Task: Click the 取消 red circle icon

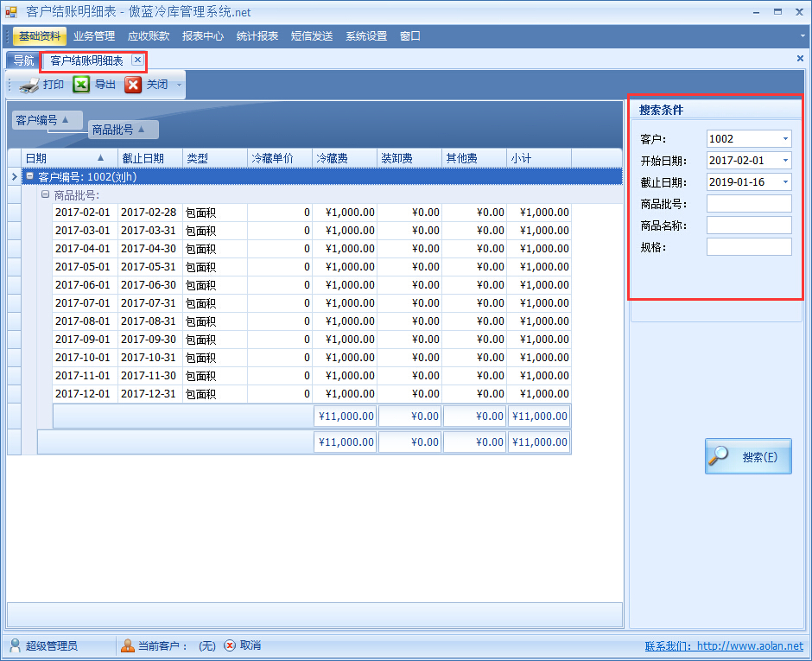Action: pos(230,645)
